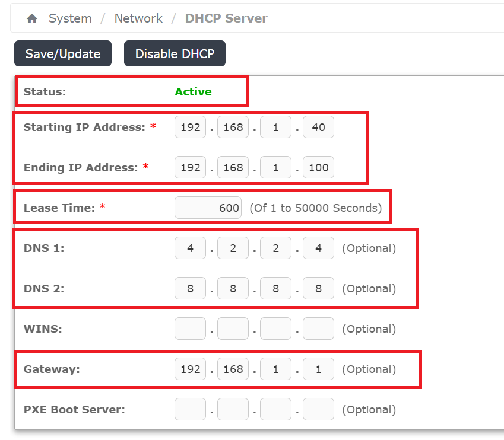Image resolution: width=504 pixels, height=440 pixels.
Task: Click the first empty WINS octet field
Action: coord(190,329)
